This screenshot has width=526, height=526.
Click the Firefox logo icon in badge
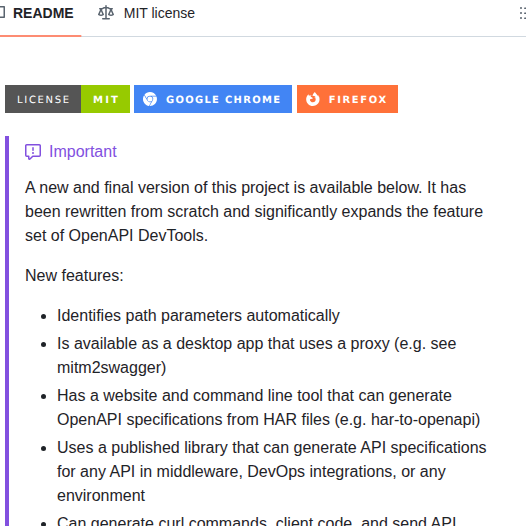tap(313, 99)
